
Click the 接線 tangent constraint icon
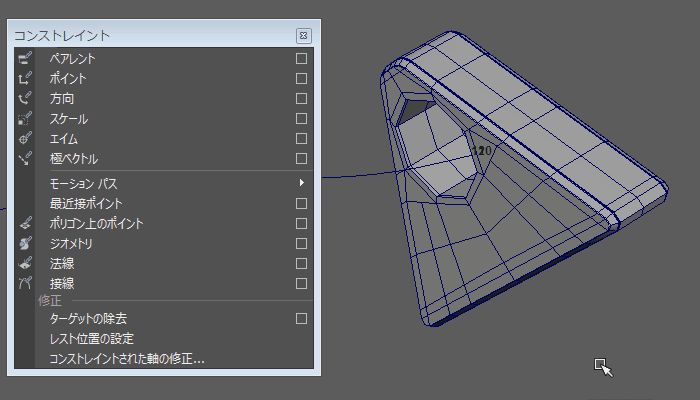[x=25, y=283]
